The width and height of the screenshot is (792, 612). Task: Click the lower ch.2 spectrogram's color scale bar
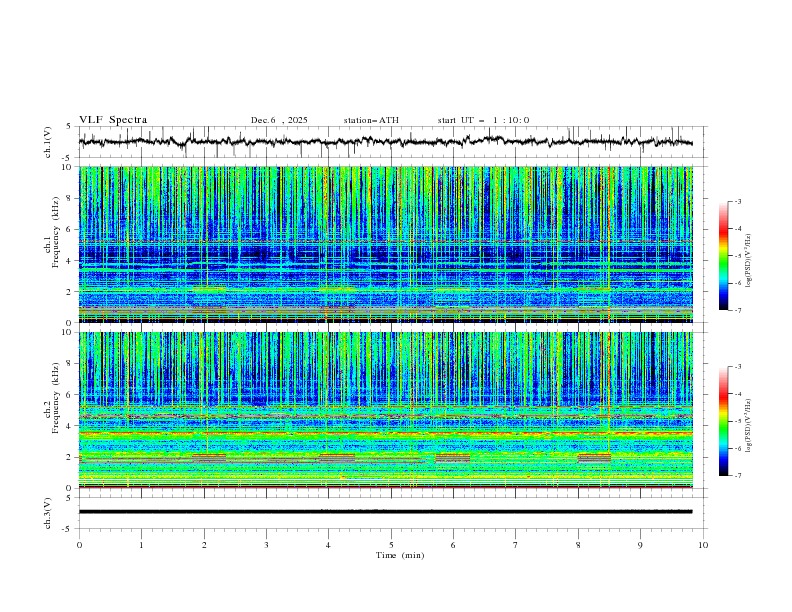(724, 421)
